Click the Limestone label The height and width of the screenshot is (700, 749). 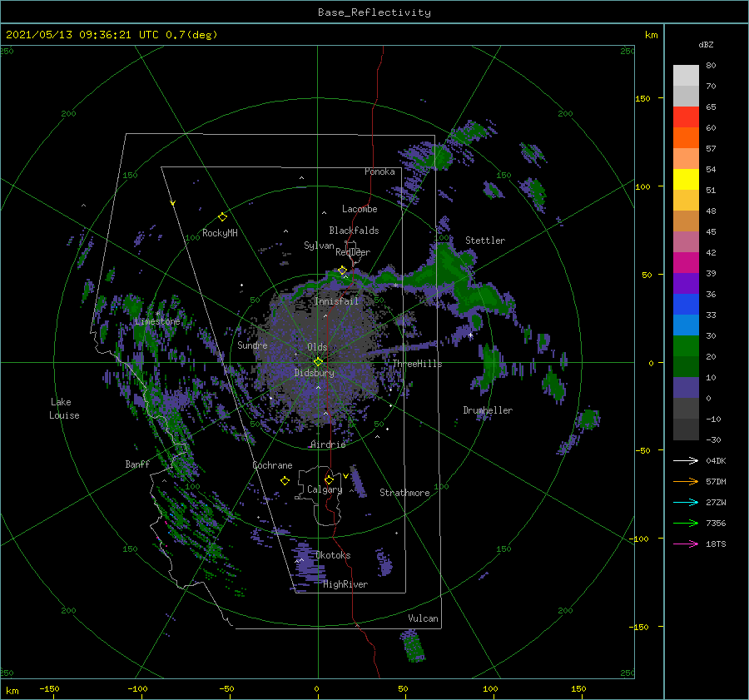pyautogui.click(x=157, y=321)
